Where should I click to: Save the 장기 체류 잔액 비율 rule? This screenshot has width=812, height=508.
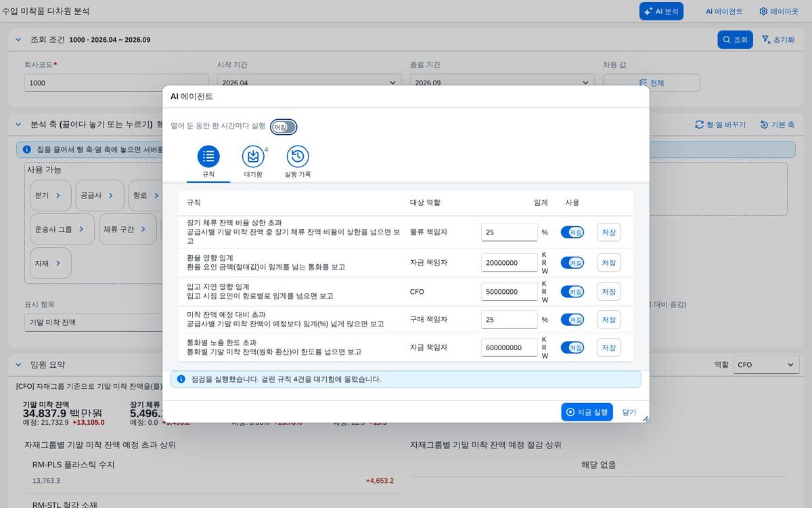609,232
